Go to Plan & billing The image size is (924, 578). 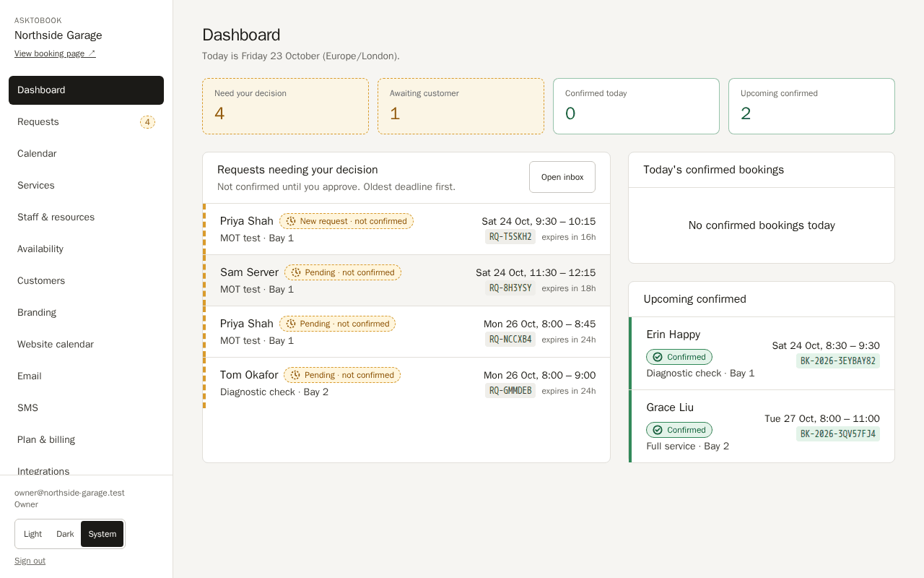tap(86, 440)
